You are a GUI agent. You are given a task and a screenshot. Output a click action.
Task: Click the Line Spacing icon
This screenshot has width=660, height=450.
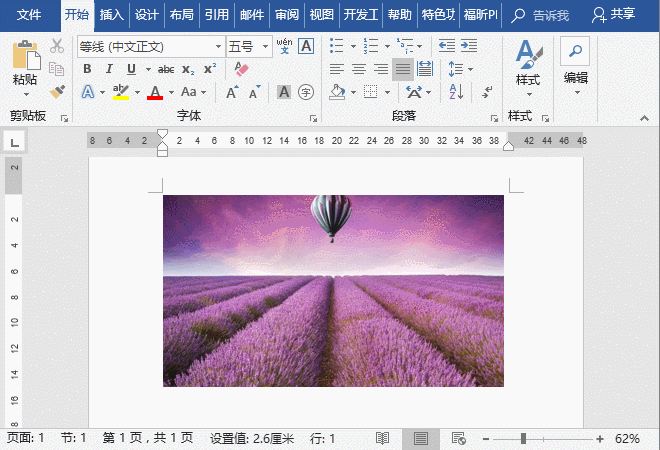pyautogui.click(x=456, y=69)
